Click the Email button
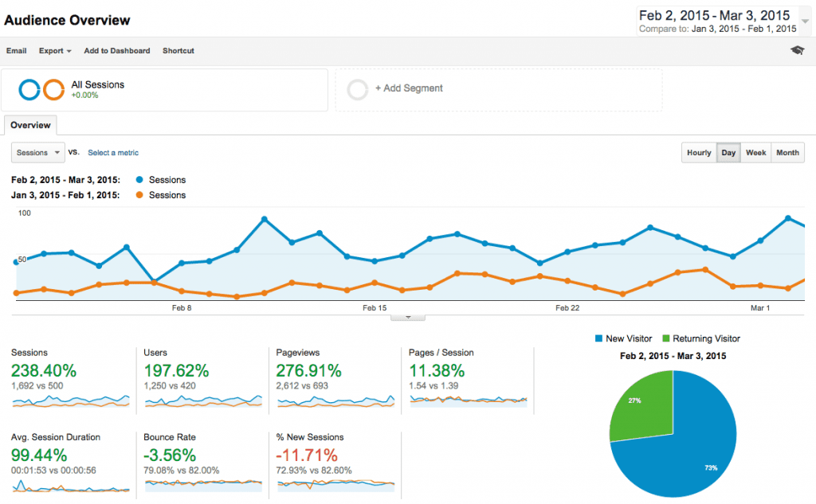The height and width of the screenshot is (504, 816). pyautogui.click(x=16, y=51)
